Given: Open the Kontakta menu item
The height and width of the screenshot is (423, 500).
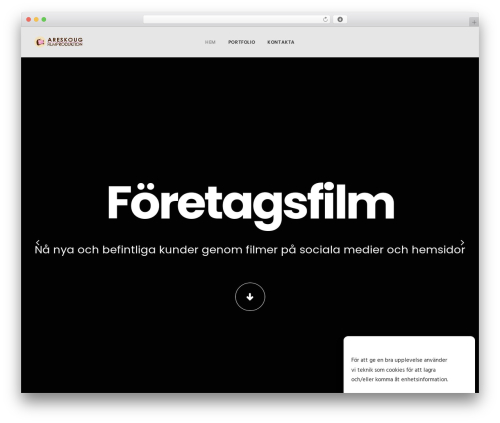Looking at the screenshot, I should point(281,42).
